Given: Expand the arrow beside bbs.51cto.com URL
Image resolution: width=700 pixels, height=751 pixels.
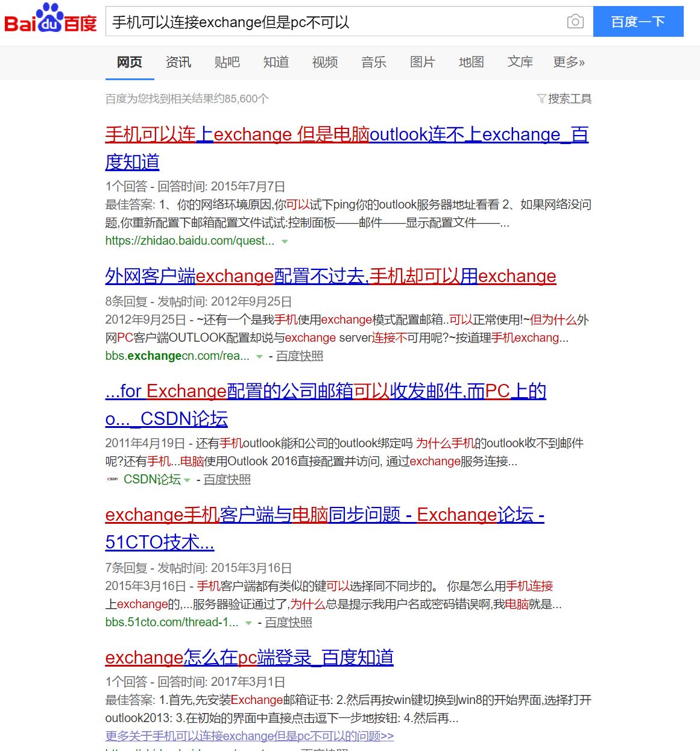Looking at the screenshot, I should pyautogui.click(x=248, y=623).
